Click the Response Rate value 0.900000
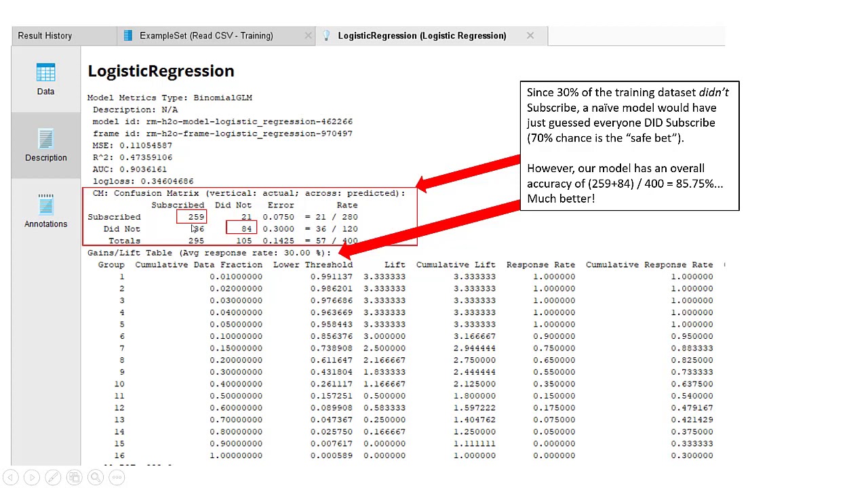The image size is (868, 488). (554, 336)
